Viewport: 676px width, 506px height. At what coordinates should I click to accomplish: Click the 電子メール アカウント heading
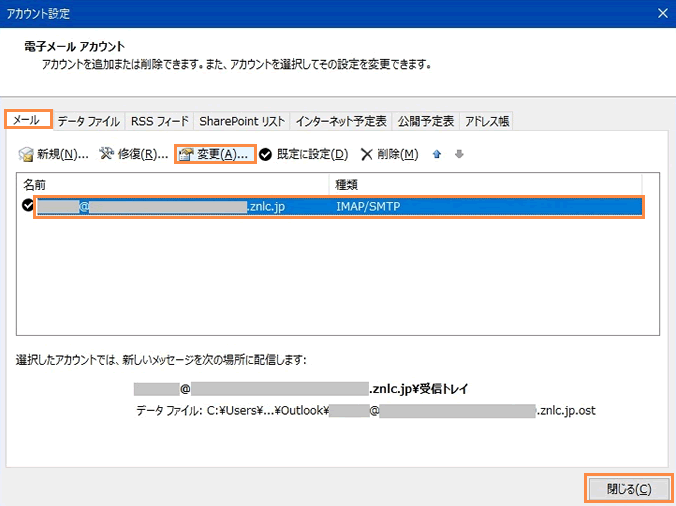[x=75, y=47]
